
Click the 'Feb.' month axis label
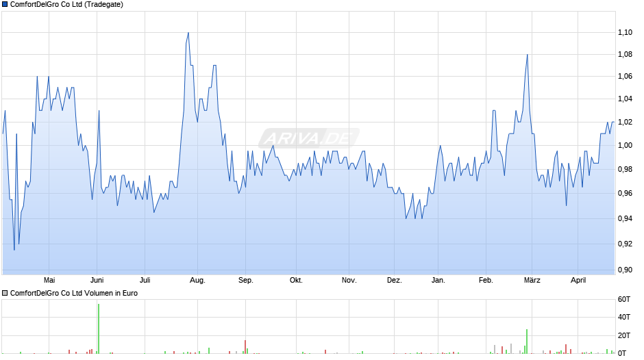click(486, 281)
